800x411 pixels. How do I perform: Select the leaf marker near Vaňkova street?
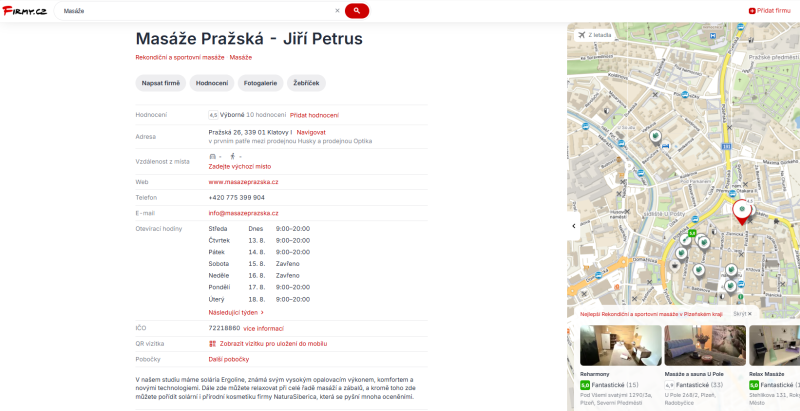655,136
